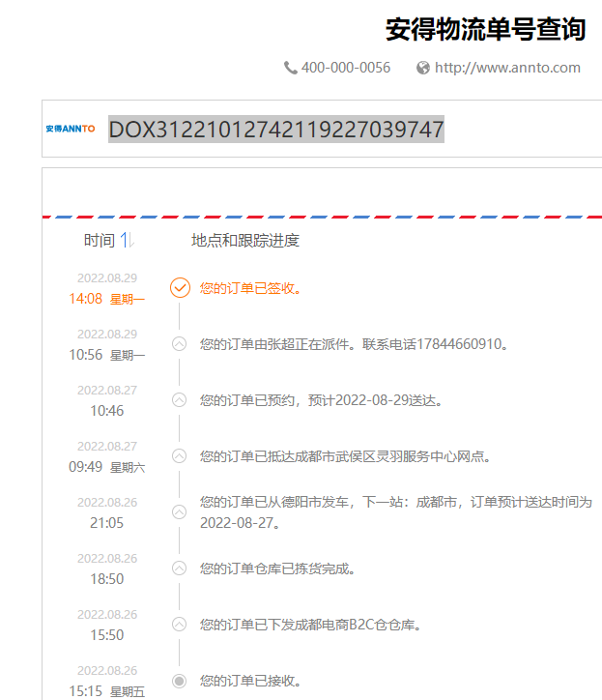Click the 400-000-0056 phone number
This screenshot has height=700, width=602.
(x=346, y=68)
